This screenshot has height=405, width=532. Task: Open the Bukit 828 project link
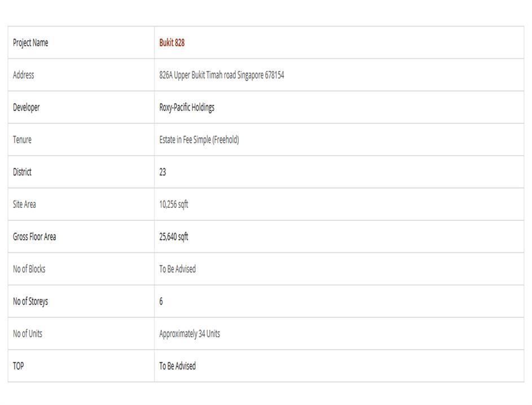pos(172,43)
